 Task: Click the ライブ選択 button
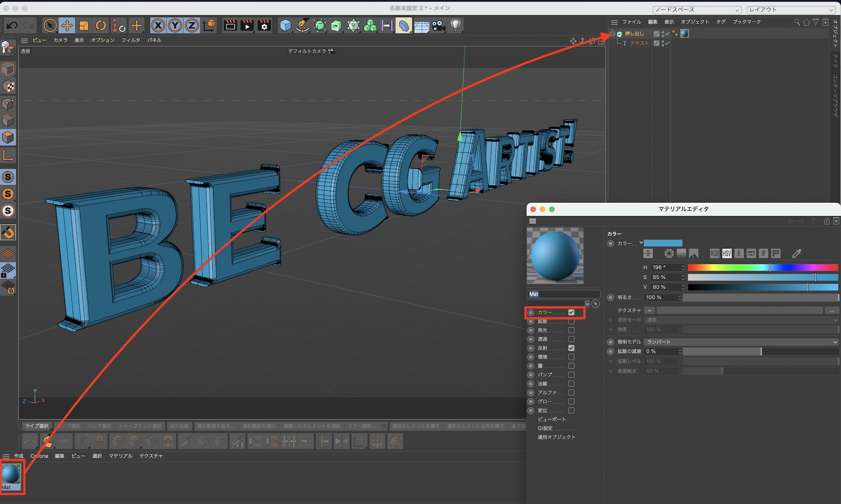pos(37,426)
